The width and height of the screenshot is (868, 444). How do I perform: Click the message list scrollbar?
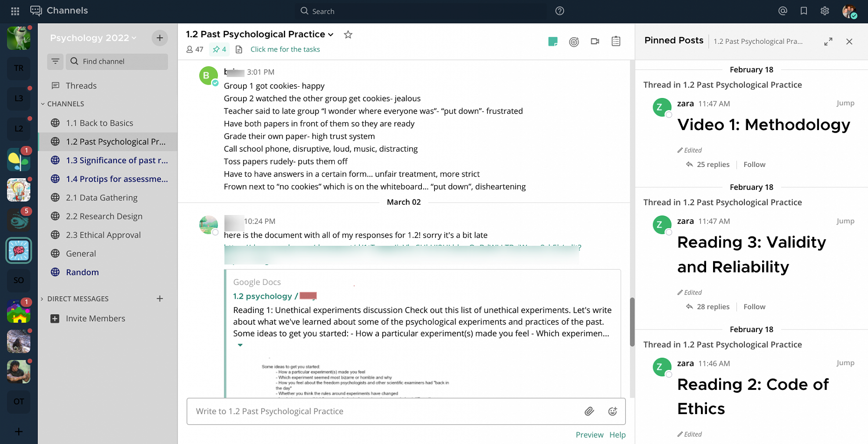point(632,321)
